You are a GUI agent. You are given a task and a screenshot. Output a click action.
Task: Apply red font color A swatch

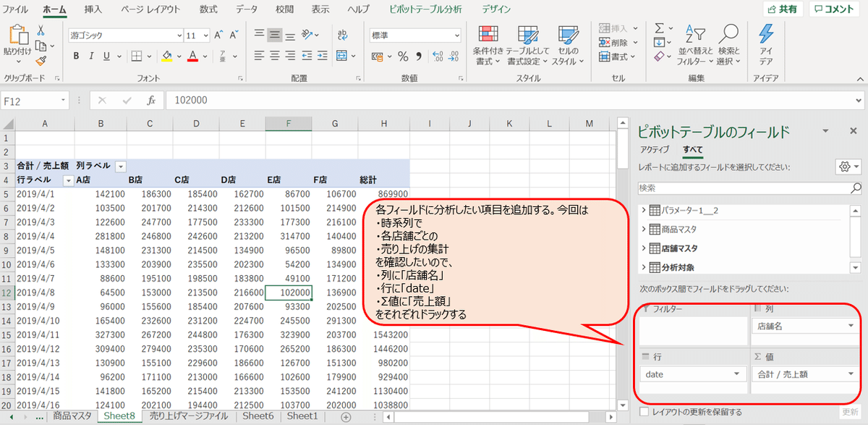click(x=192, y=56)
